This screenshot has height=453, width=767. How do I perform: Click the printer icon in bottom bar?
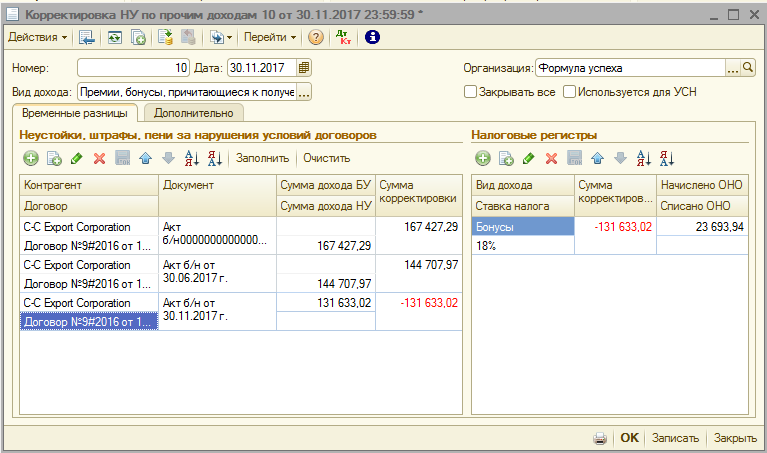600,438
